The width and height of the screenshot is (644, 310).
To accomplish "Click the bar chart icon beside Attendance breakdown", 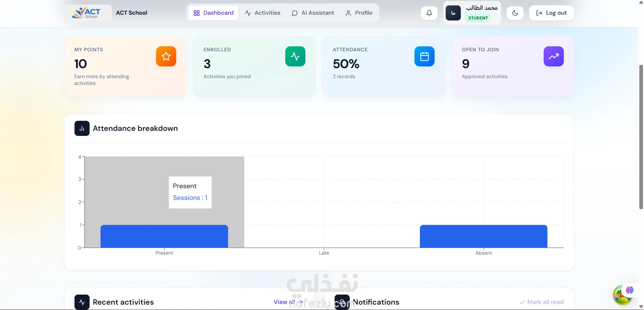I will pos(82,128).
